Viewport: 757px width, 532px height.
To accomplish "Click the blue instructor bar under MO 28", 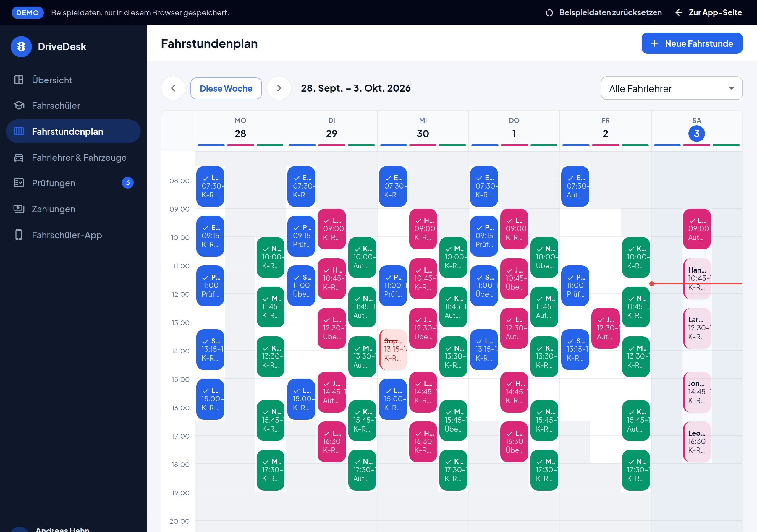I will click(x=211, y=145).
